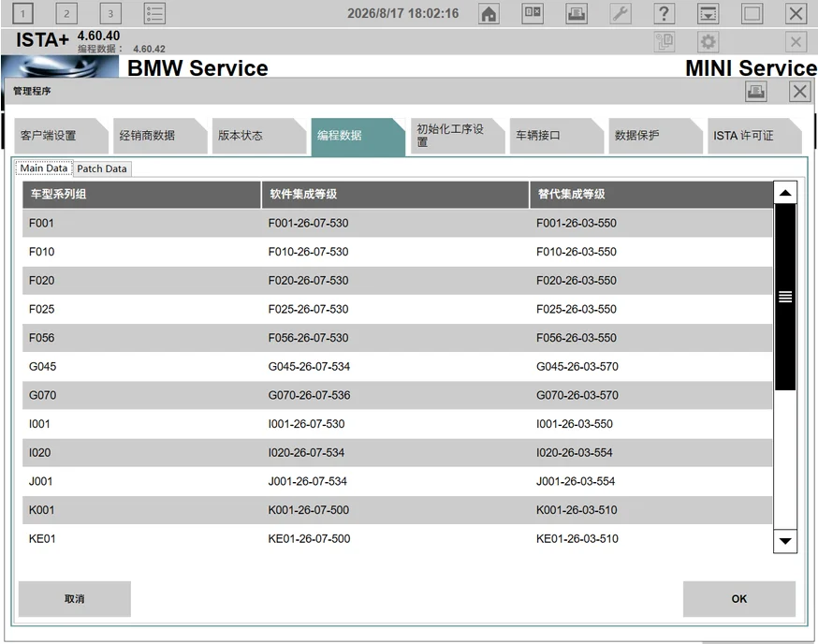The height and width of the screenshot is (644, 818).
Task: Open the 版本状态 tab
Action: (258, 136)
